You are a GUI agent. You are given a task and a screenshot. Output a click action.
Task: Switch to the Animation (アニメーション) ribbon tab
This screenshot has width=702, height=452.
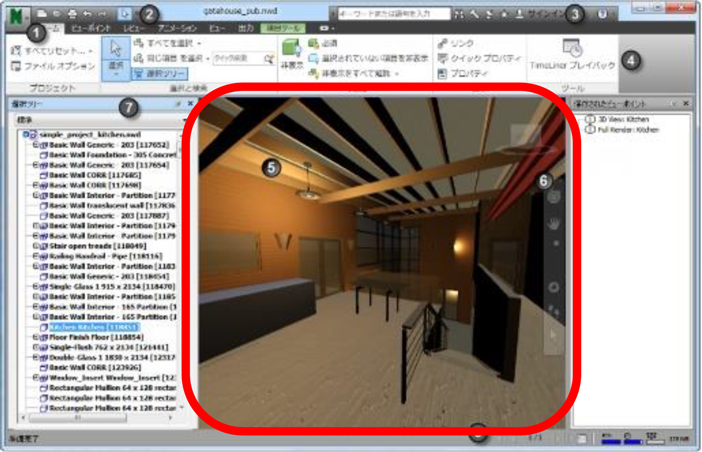tap(177, 29)
